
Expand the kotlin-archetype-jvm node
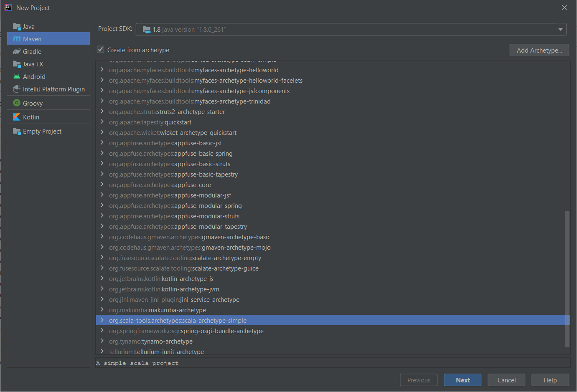[102, 289]
